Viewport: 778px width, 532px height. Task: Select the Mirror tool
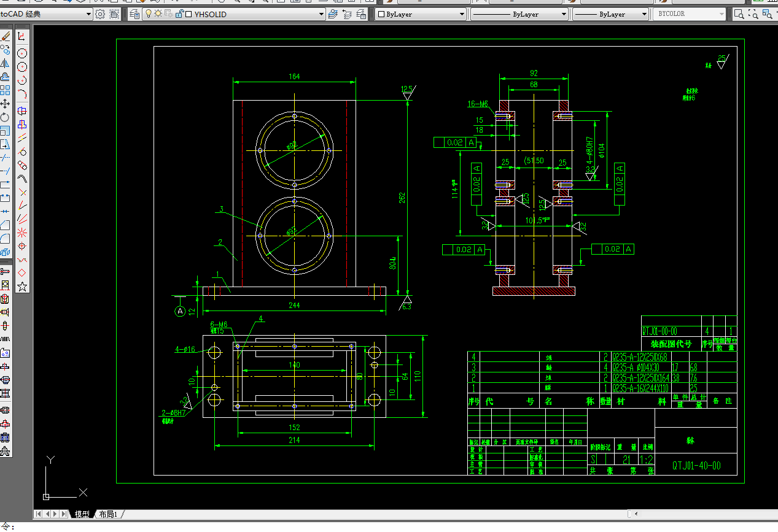pyautogui.click(x=5, y=63)
